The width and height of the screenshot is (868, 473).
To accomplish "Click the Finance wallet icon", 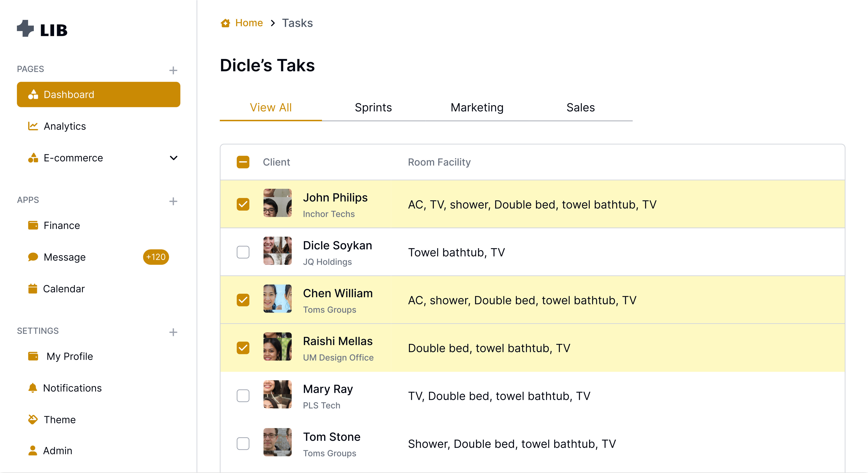I will (33, 225).
